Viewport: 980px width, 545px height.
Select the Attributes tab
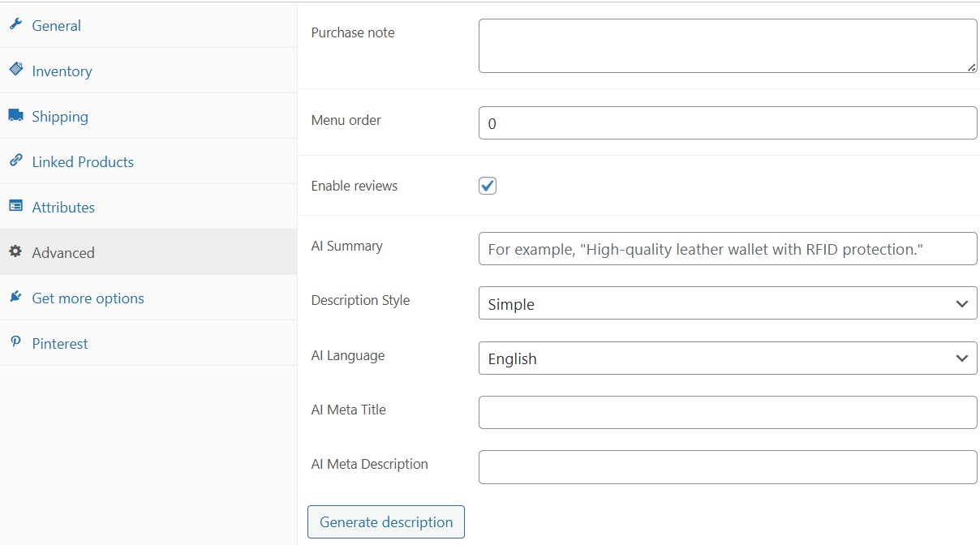[148, 207]
